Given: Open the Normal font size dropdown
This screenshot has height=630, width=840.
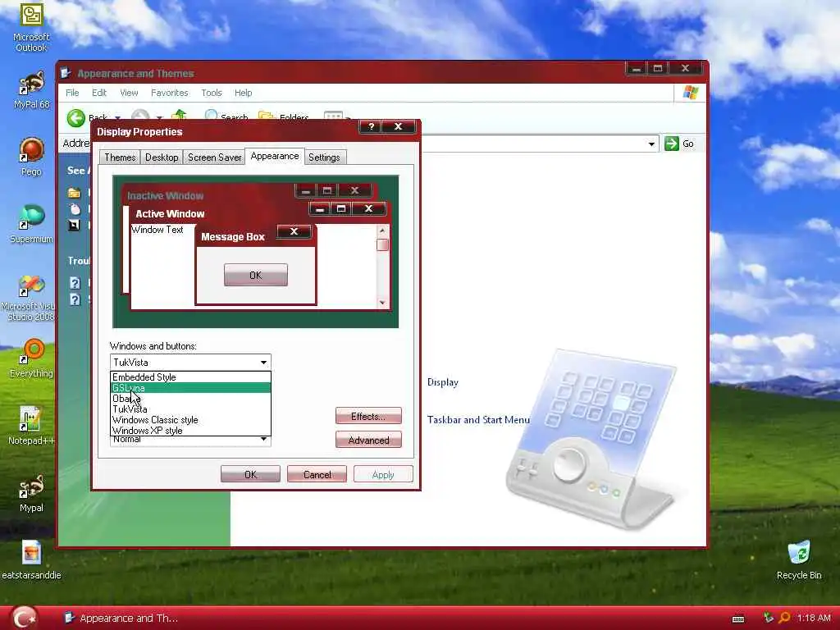Looking at the screenshot, I should (x=263, y=439).
